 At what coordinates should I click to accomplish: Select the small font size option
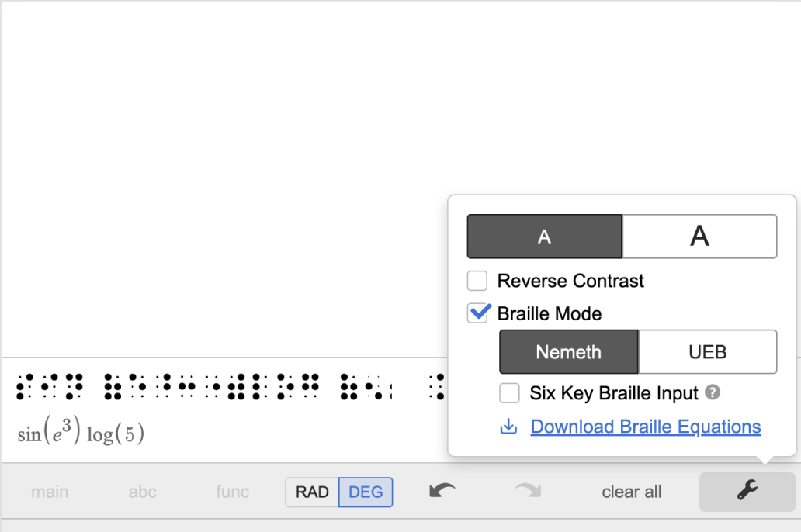[x=544, y=236]
